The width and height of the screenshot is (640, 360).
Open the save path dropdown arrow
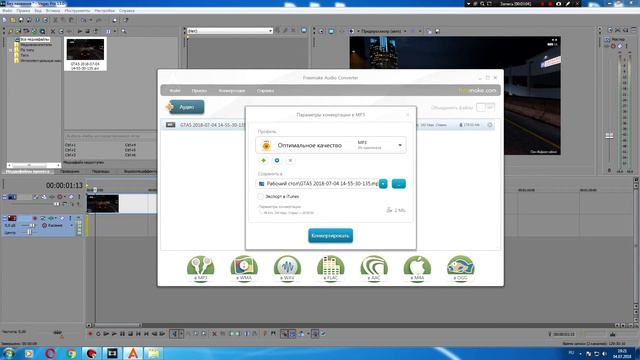click(x=383, y=184)
